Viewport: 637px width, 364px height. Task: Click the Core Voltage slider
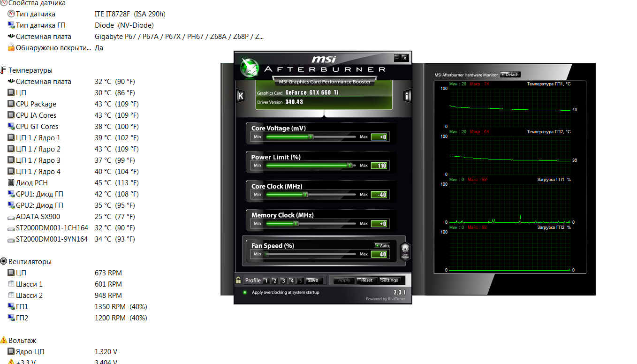pos(311,137)
